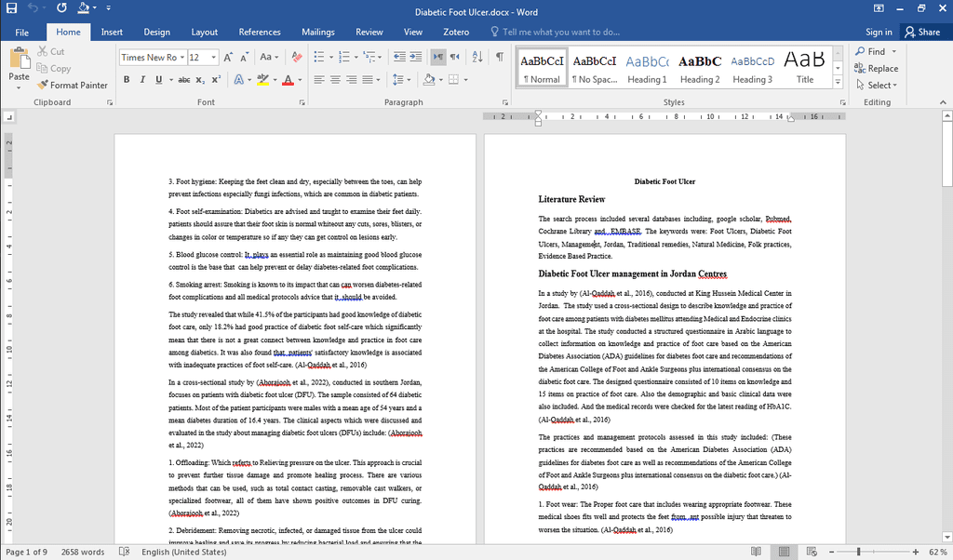Screen dimensions: 953x560
Task: Sort the selection alphabetically
Action: coord(477,57)
